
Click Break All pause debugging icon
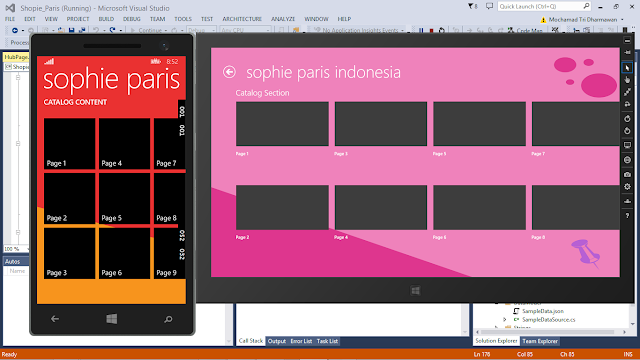(x=421, y=30)
